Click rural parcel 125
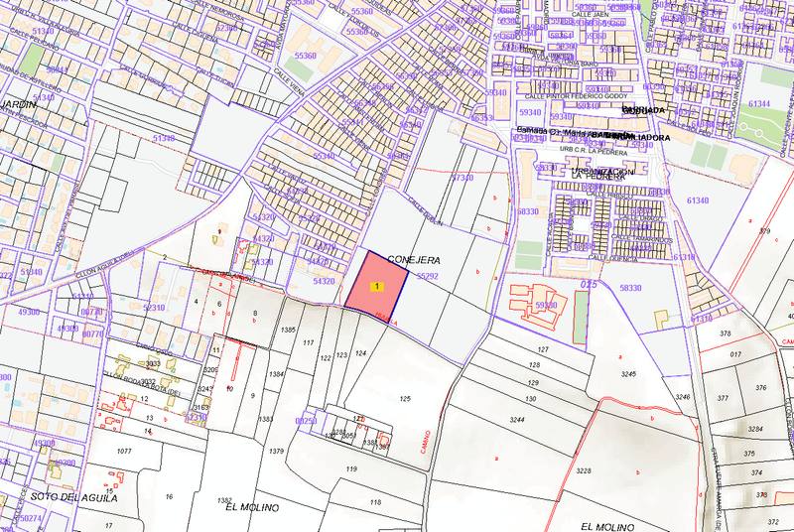The image size is (794, 532). tap(405, 399)
